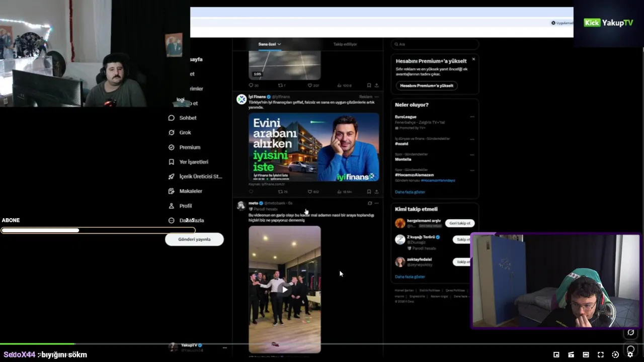This screenshot has height=362, width=644.
Task: Open Grok from the sidebar menu
Action: pyautogui.click(x=185, y=132)
